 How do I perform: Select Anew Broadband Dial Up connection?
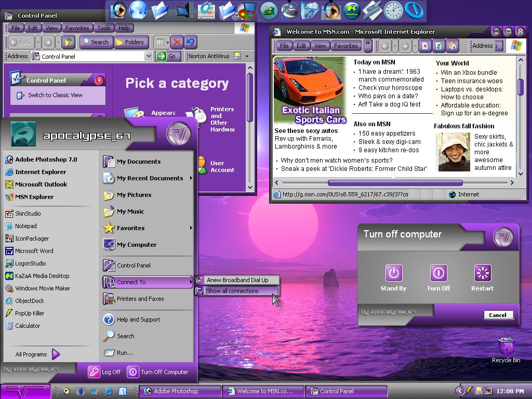coord(237,280)
